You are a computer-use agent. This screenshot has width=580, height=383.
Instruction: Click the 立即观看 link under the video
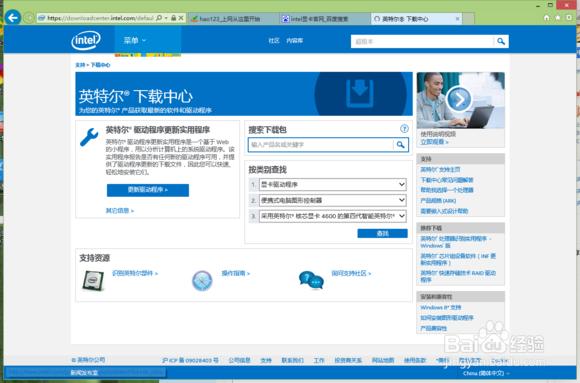(434, 142)
